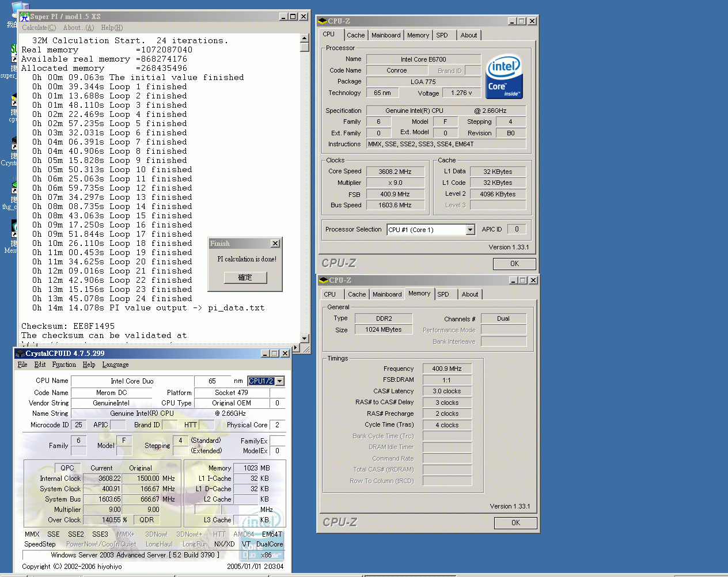
Task: Click the 'Windows Server 2003 Advanced Server' status text
Action: (135, 555)
